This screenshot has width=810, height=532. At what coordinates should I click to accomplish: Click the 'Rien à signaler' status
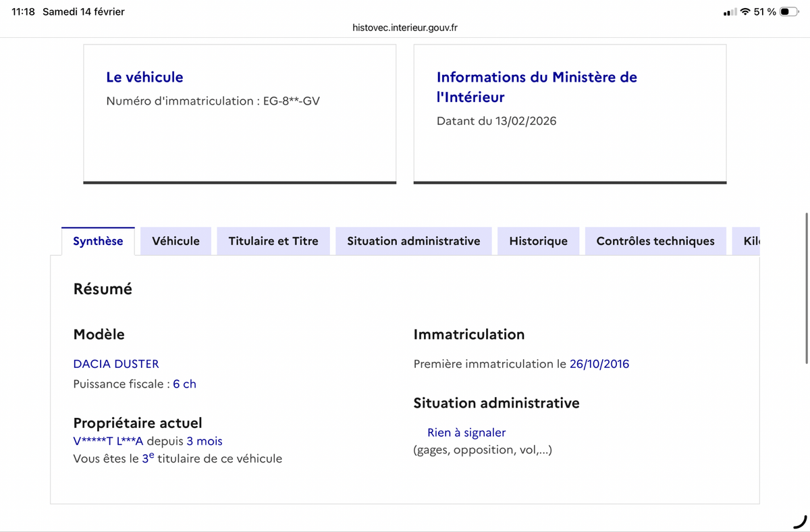coord(466,433)
